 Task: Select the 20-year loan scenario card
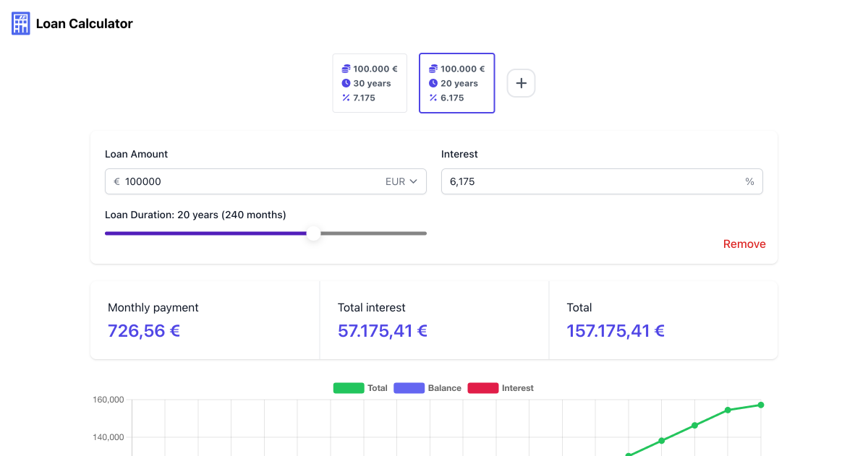click(x=456, y=83)
